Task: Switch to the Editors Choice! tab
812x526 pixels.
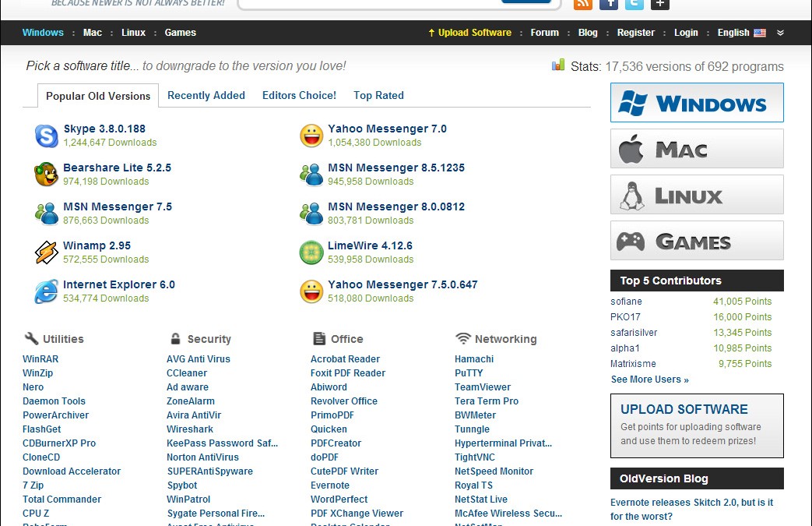Action: [299, 96]
